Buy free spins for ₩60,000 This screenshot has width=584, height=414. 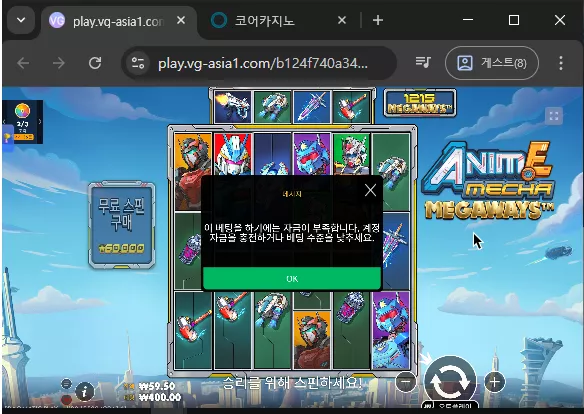[x=122, y=225]
